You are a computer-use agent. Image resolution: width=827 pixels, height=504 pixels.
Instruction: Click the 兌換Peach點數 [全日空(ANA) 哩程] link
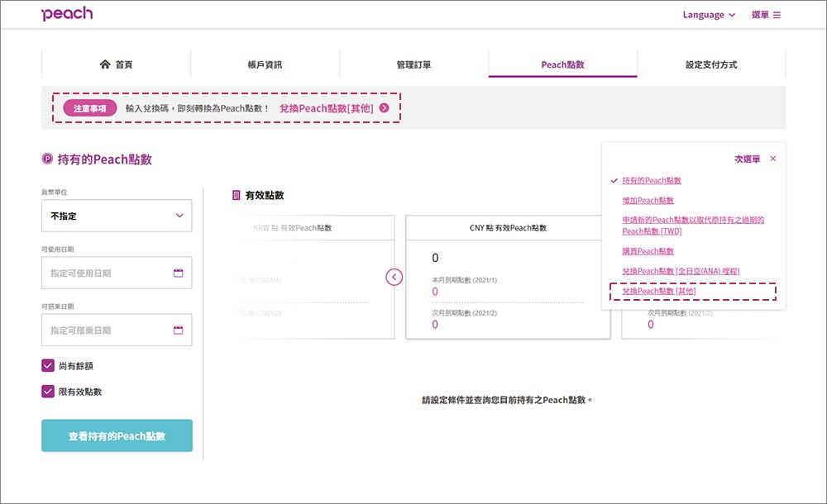[x=681, y=271]
